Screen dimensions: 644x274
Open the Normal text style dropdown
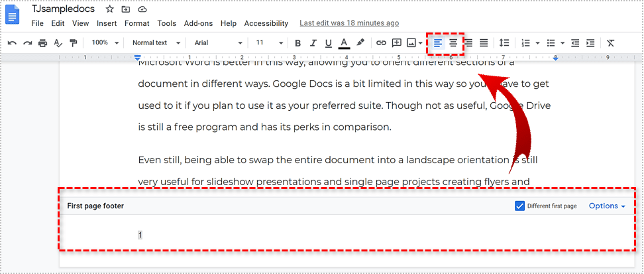[x=156, y=43]
